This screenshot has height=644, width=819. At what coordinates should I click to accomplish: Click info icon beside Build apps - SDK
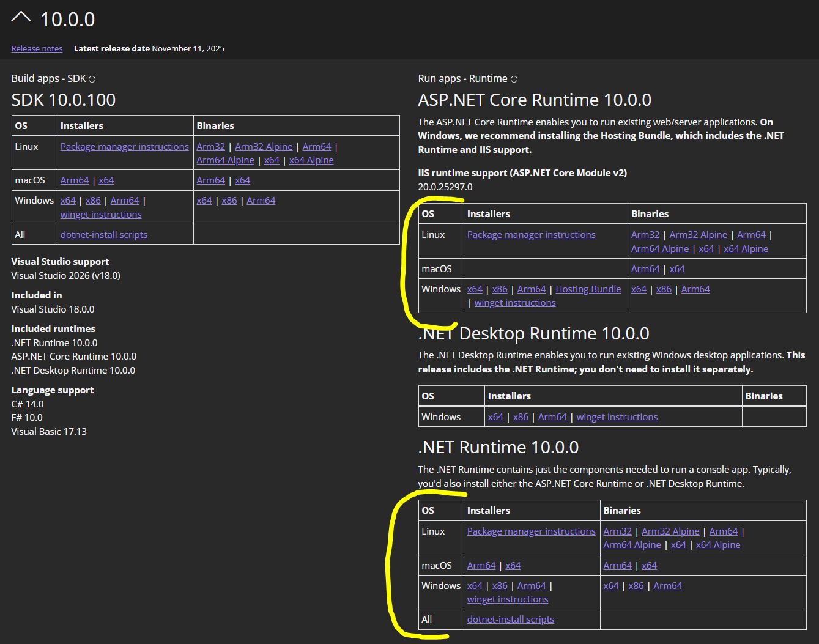point(92,79)
